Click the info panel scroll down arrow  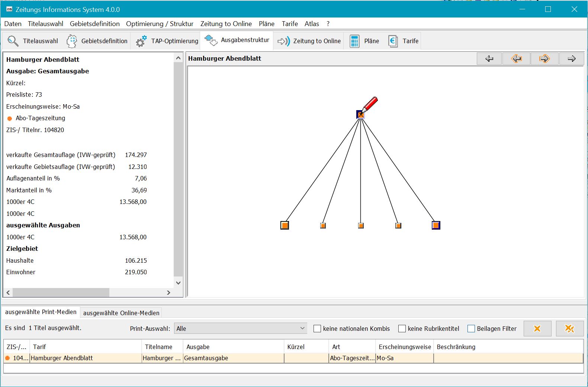pos(178,283)
